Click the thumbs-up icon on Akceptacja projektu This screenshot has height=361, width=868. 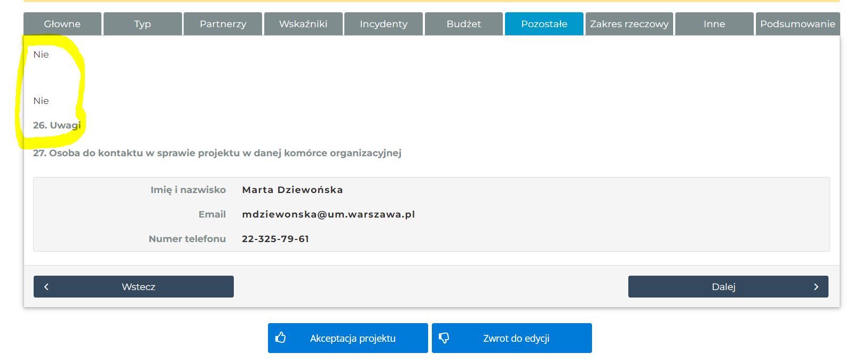click(281, 338)
